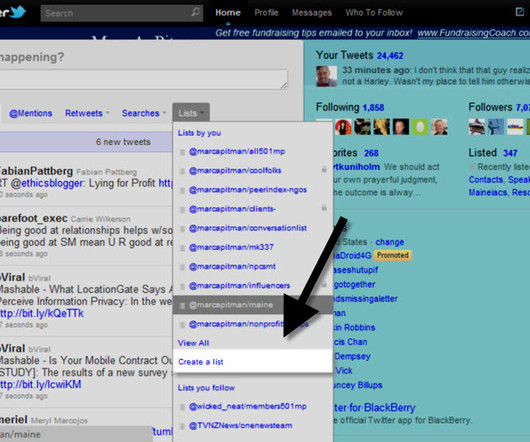Select list @marcapitman/peerindex-ngos

coord(248,190)
